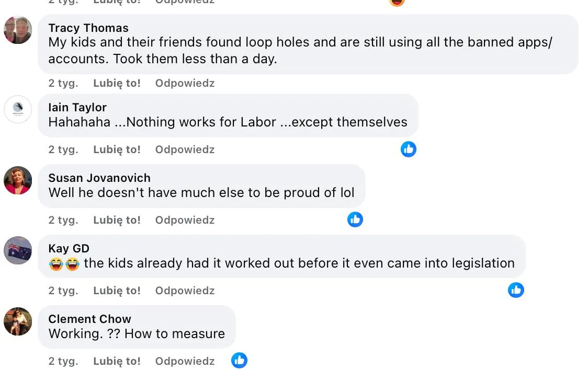Reply to Susan Jovanovich's comment

tap(185, 220)
